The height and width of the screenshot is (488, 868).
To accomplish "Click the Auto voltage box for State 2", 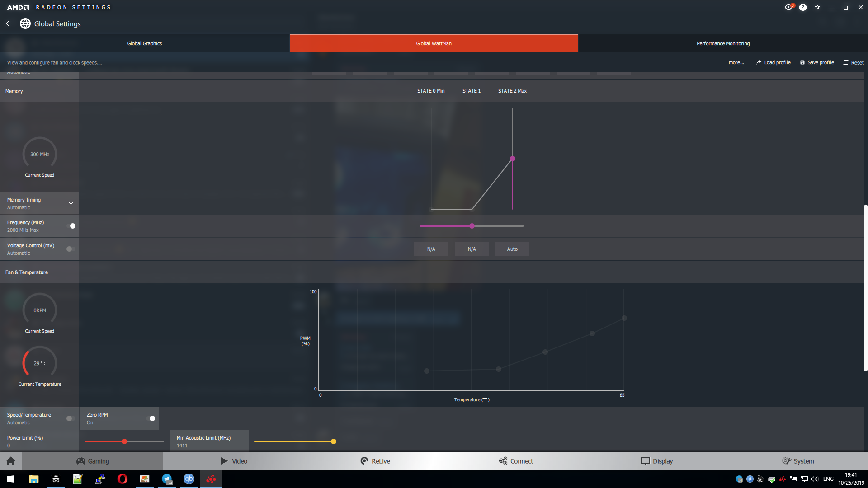I will click(x=512, y=249).
